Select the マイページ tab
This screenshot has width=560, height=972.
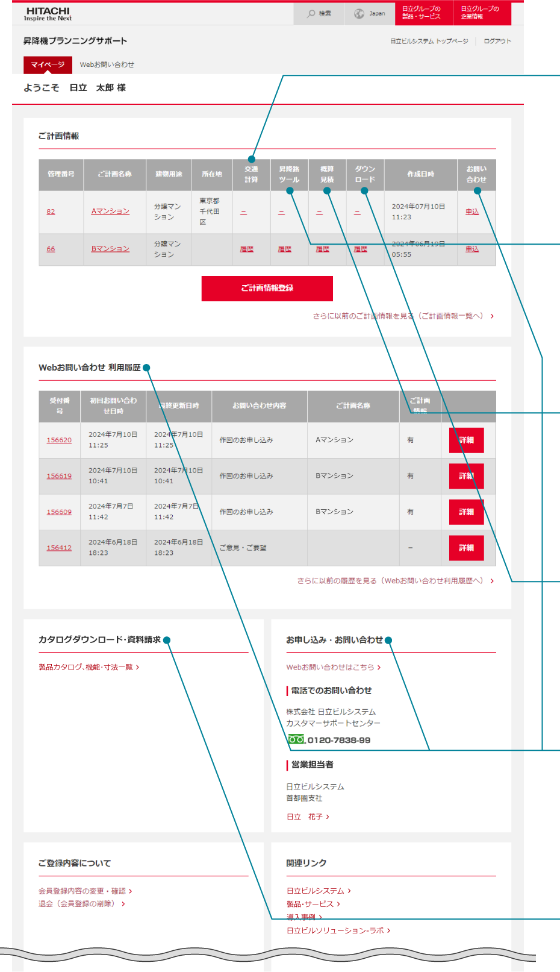[x=48, y=64]
